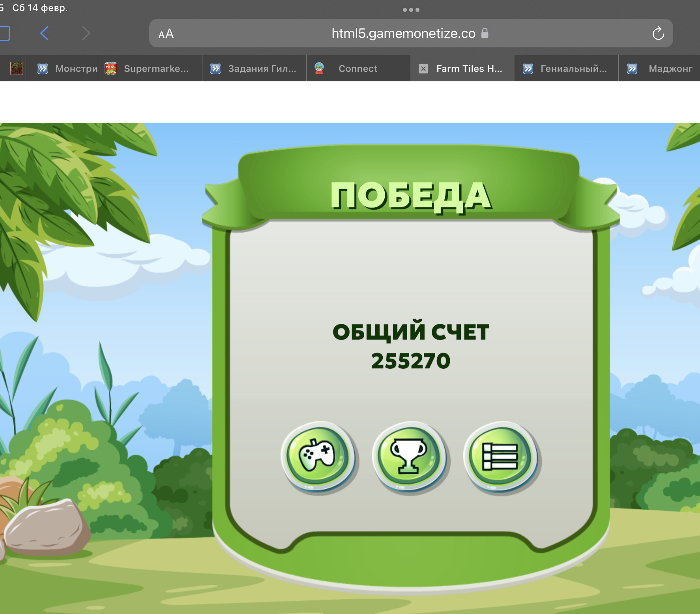This screenshot has height=614, width=700.
Task: Click the Гениальный tab favicon
Action: 528,69
